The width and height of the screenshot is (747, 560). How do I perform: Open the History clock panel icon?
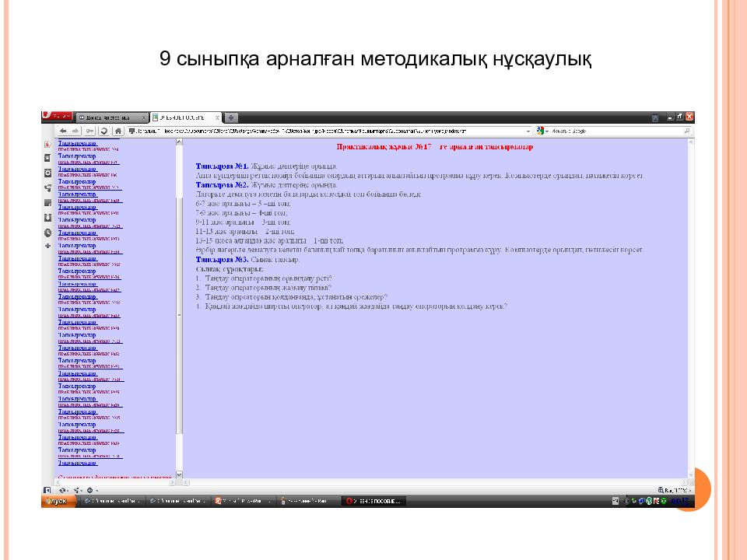point(47,233)
